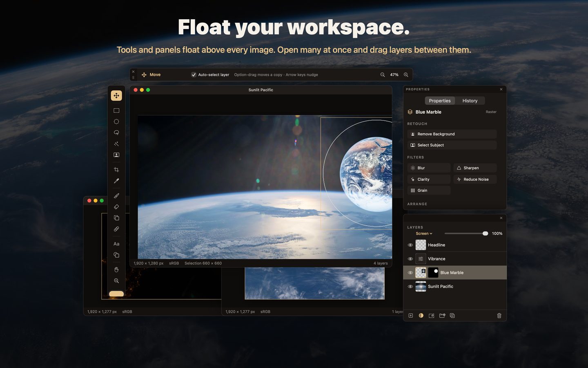Select the subject selection tool in toolbox
The height and width of the screenshot is (368, 588).
click(x=116, y=155)
